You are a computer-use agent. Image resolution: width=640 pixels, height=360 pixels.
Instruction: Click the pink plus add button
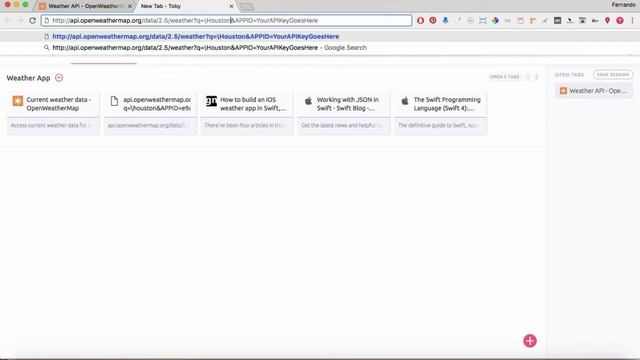(530, 341)
